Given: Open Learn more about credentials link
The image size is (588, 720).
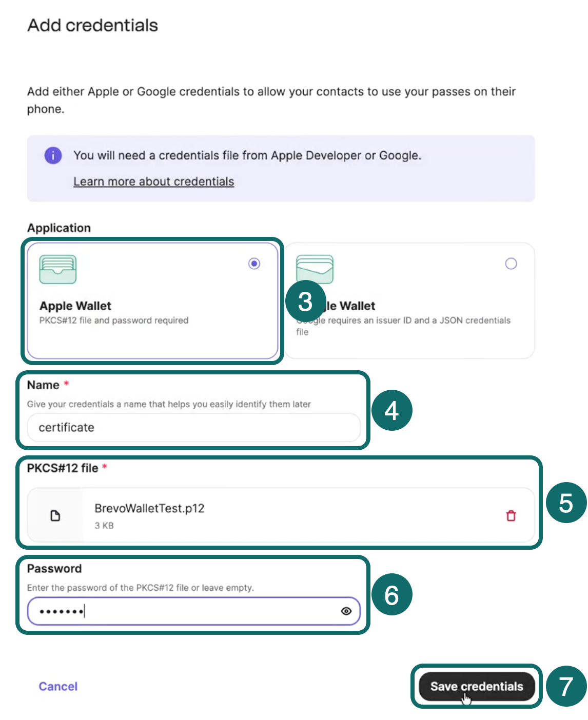Looking at the screenshot, I should pos(154,182).
